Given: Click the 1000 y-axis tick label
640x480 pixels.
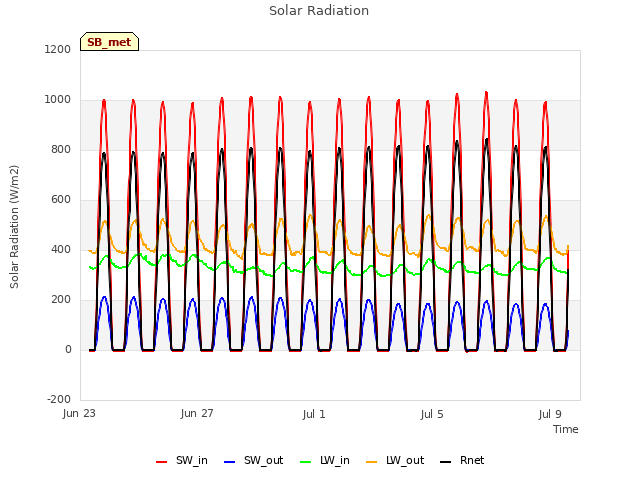Looking at the screenshot, I should click(58, 100).
